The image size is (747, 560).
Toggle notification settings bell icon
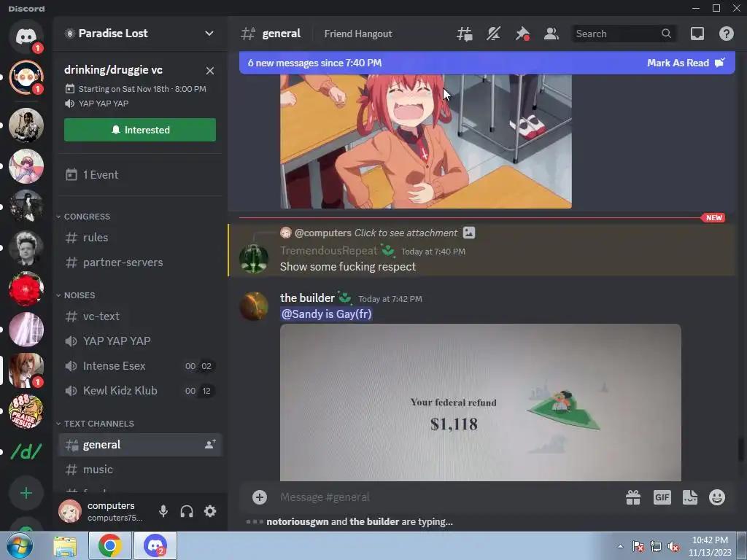click(x=494, y=34)
